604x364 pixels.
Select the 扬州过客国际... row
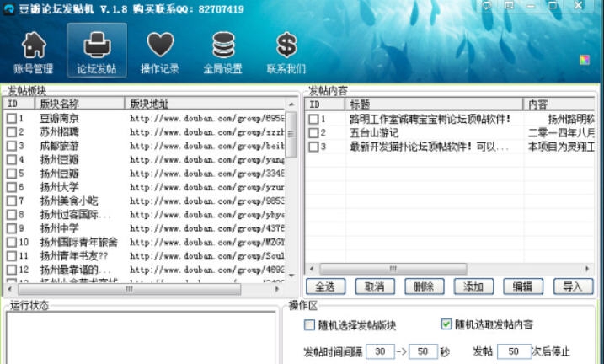point(144,215)
